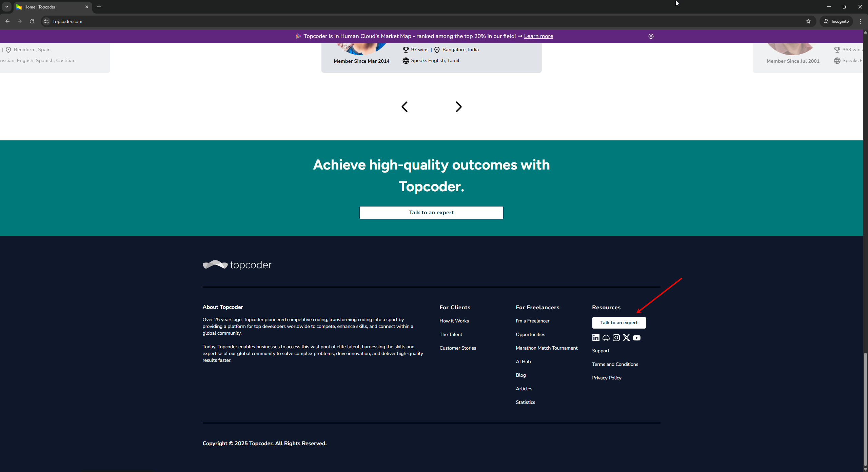Open Chrome three-dot menu
This screenshot has height=472, width=868.
click(861, 21)
